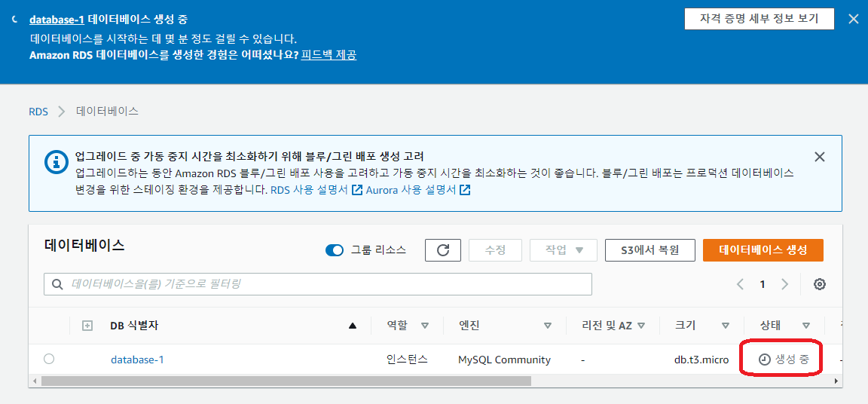The height and width of the screenshot is (404, 868).
Task: Go to previous page arrow
Action: click(740, 284)
